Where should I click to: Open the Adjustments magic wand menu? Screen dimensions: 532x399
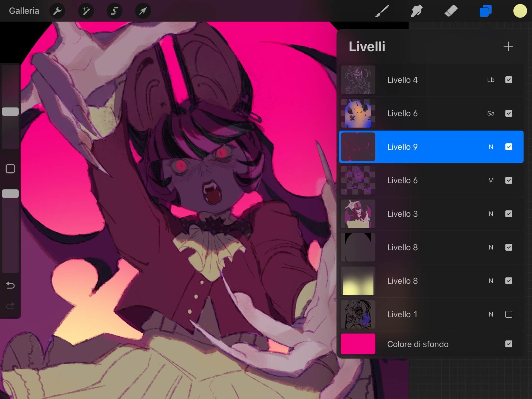point(86,11)
